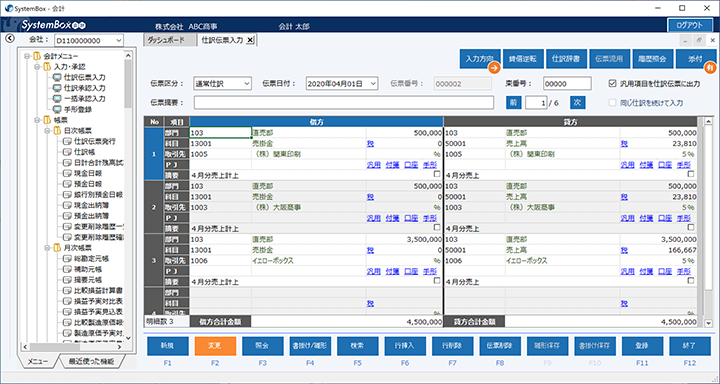This screenshot has width=720, height=384.
Task: Collapse the 入力・承認 tree node
Action: coord(37,67)
